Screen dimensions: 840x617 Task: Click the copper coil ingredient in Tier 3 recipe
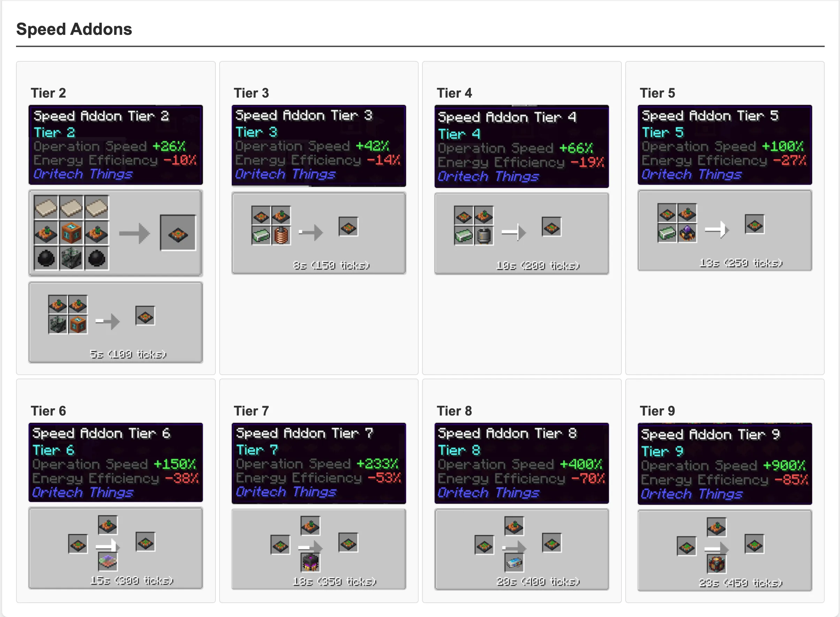[281, 236]
